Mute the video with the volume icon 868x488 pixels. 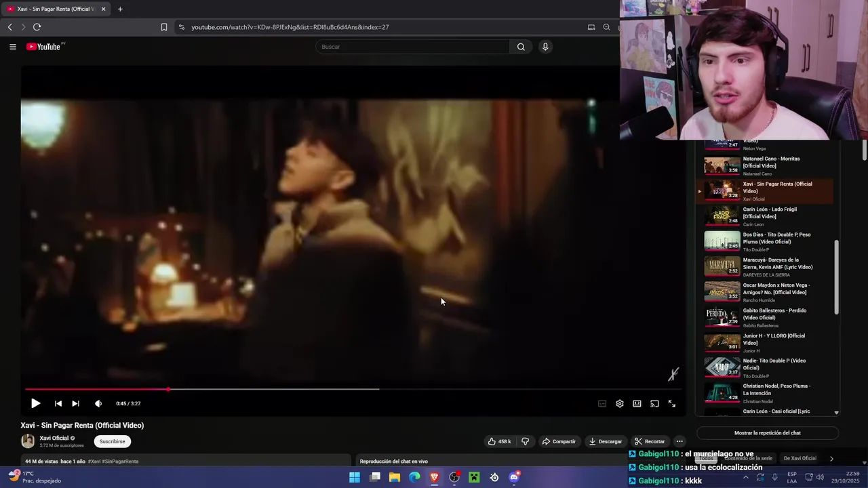click(98, 403)
